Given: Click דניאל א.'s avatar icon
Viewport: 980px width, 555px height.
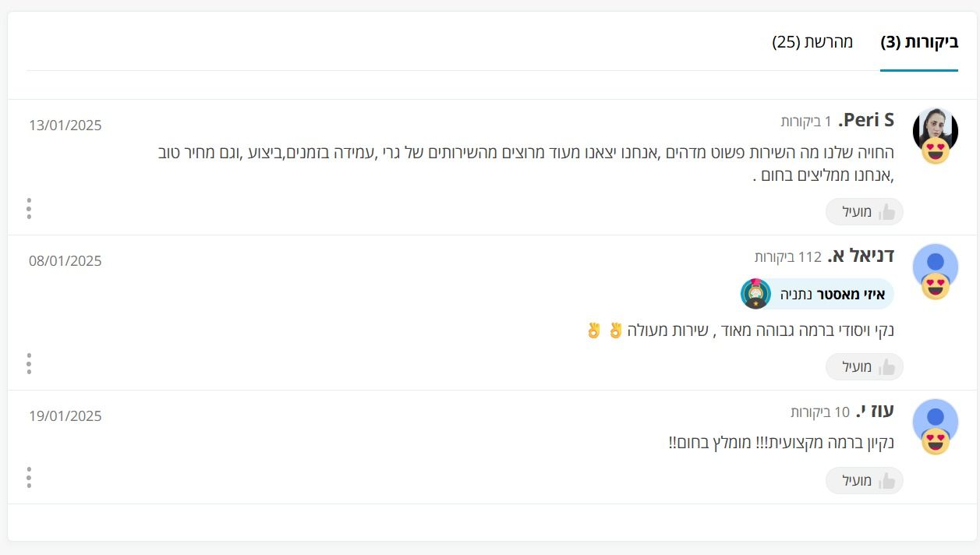Looking at the screenshot, I should [x=935, y=266].
